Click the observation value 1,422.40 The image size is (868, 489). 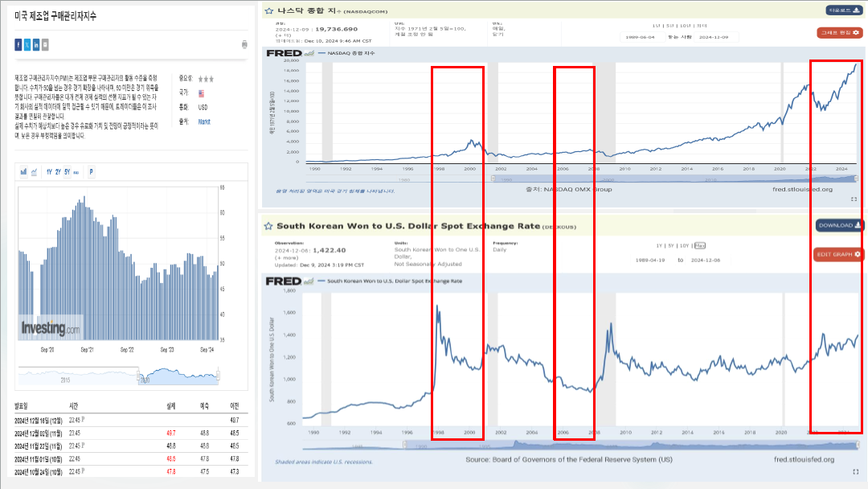point(330,250)
